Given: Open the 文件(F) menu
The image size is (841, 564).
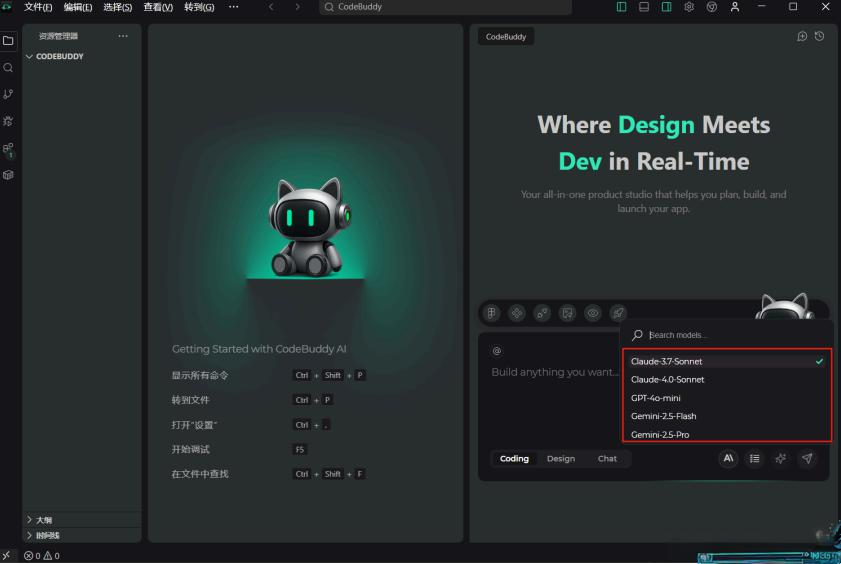Looking at the screenshot, I should [x=38, y=7].
